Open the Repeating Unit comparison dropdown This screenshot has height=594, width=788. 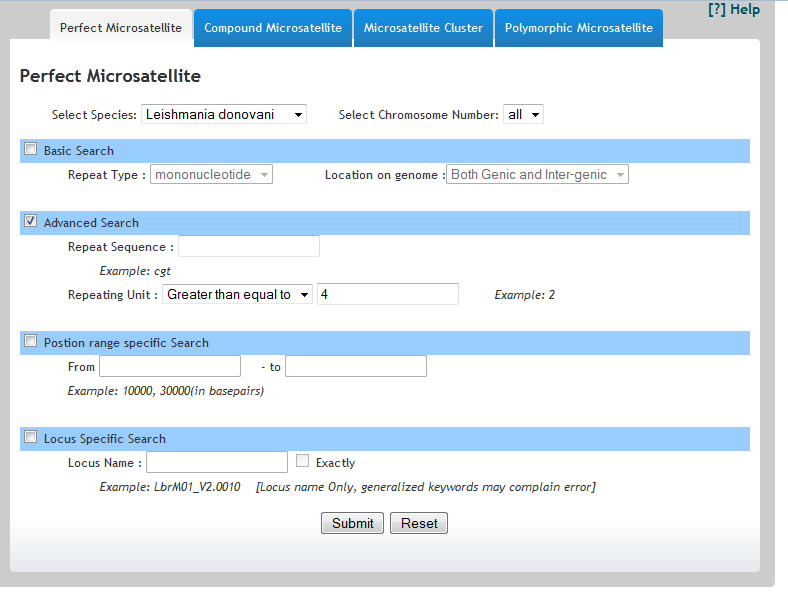click(238, 294)
